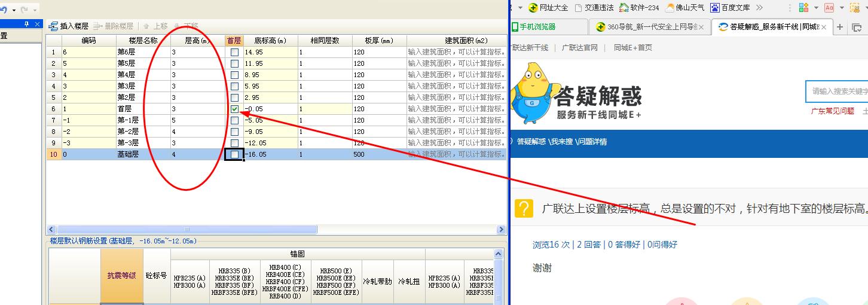Viewport: 868px width, 305px height.
Task: Click the undo arrow icon
Action: click(3, 10)
